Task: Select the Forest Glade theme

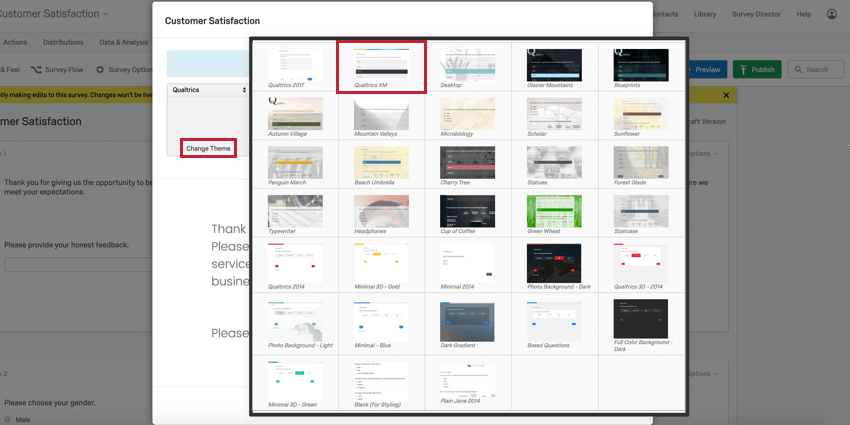Action: pos(641,165)
